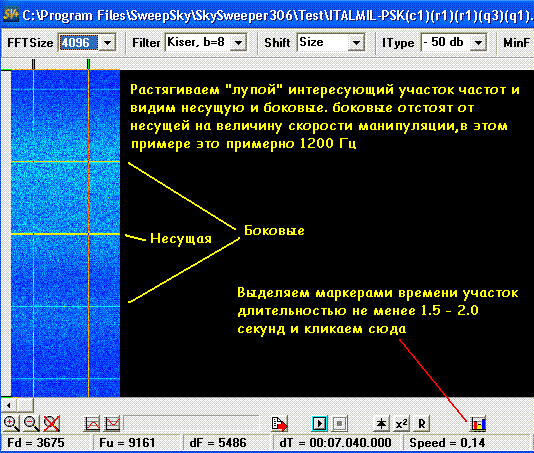Click the zoom out magnifier icon
Screen dimensions: 534x453
(32, 423)
